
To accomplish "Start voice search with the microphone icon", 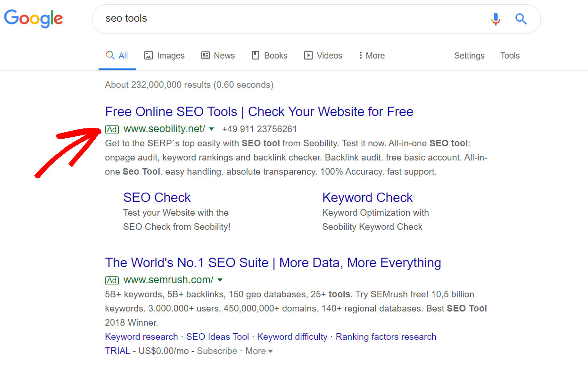I will (495, 19).
